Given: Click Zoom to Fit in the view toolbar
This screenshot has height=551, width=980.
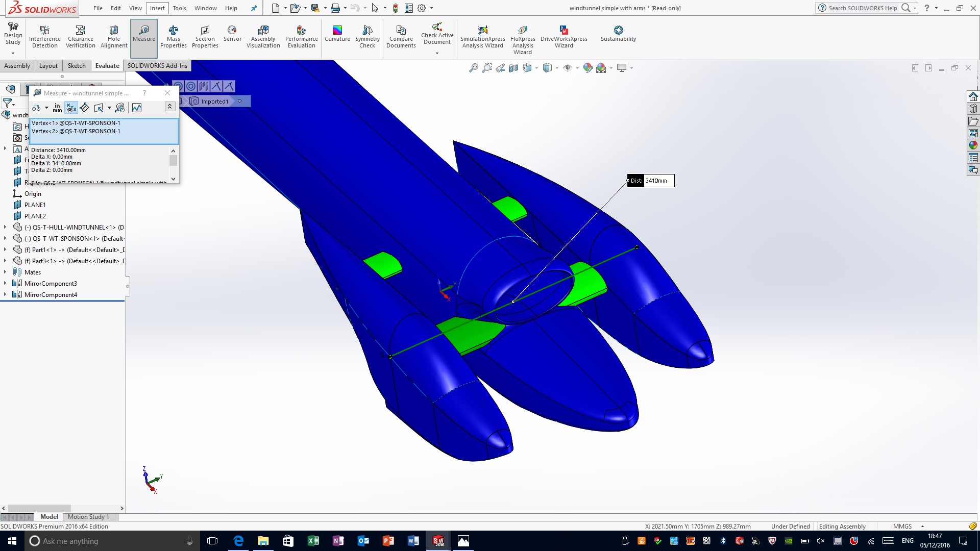Looking at the screenshot, I should tap(474, 68).
